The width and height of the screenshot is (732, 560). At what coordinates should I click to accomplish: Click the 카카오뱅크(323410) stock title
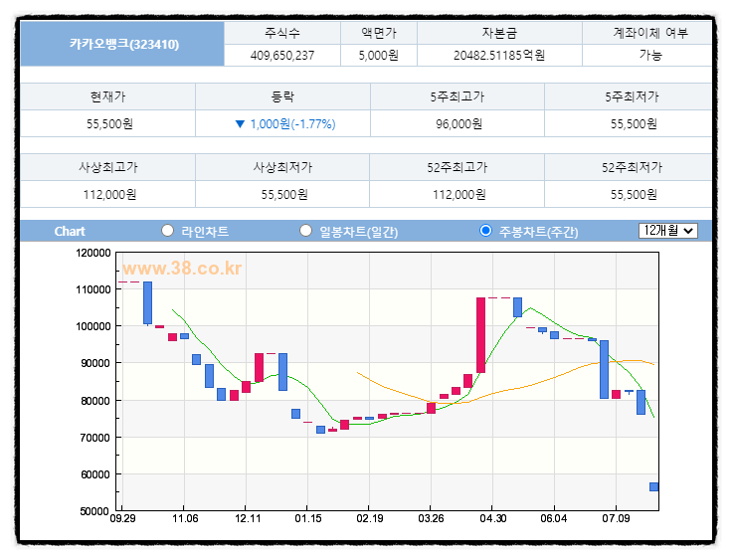(124, 45)
